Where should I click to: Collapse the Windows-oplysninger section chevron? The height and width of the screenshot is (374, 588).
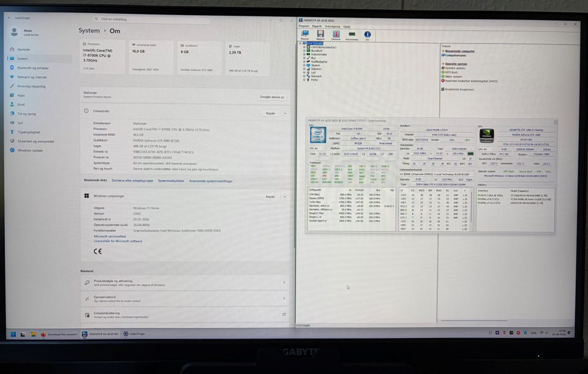click(285, 196)
